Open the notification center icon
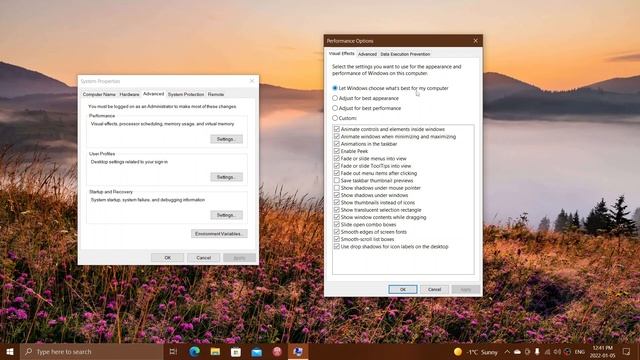The width and height of the screenshot is (640, 360). pos(627,351)
